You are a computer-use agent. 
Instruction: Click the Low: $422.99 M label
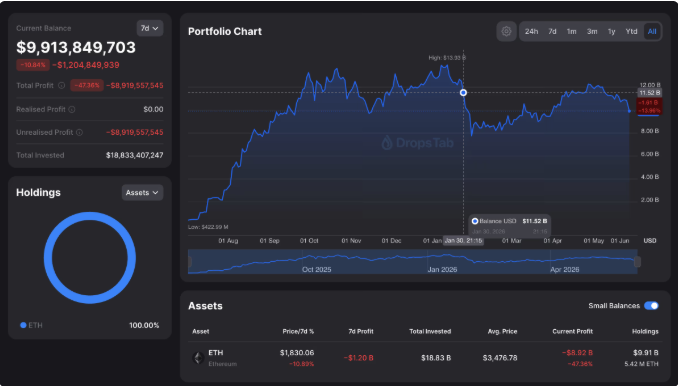[208, 227]
